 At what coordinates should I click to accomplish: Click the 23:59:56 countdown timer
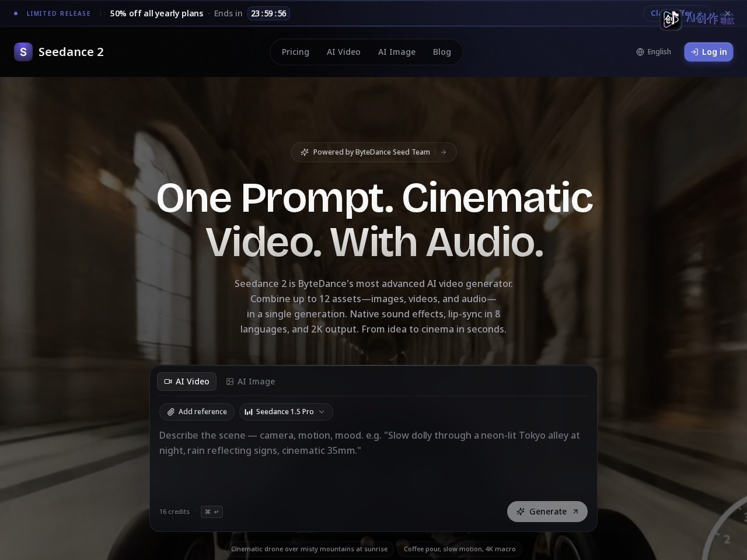coord(268,13)
